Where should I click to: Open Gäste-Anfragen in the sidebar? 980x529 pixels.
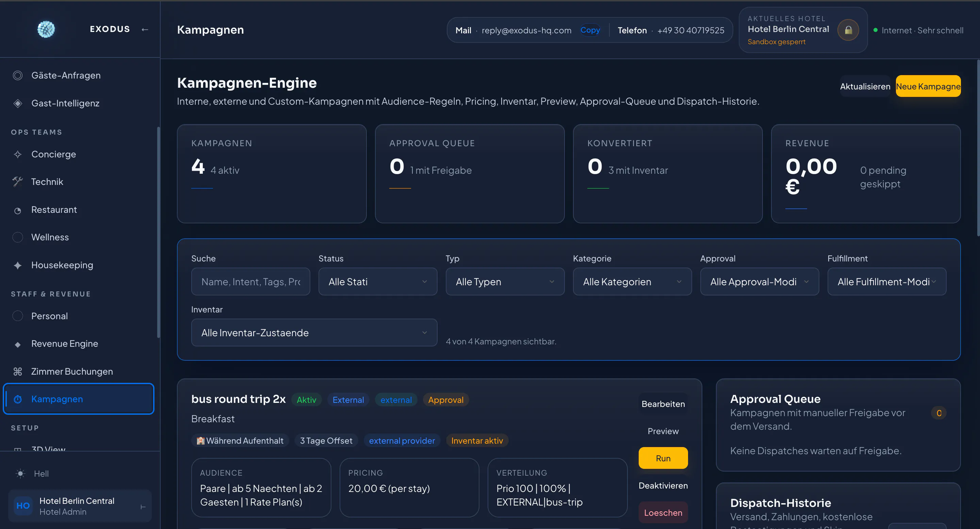pos(78,75)
